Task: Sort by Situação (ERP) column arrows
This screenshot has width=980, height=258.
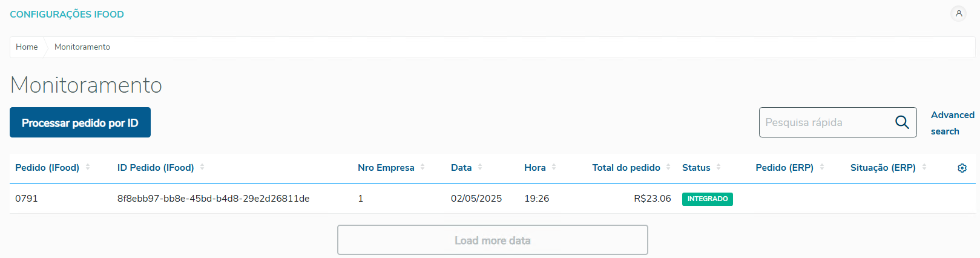Action: pyautogui.click(x=924, y=167)
